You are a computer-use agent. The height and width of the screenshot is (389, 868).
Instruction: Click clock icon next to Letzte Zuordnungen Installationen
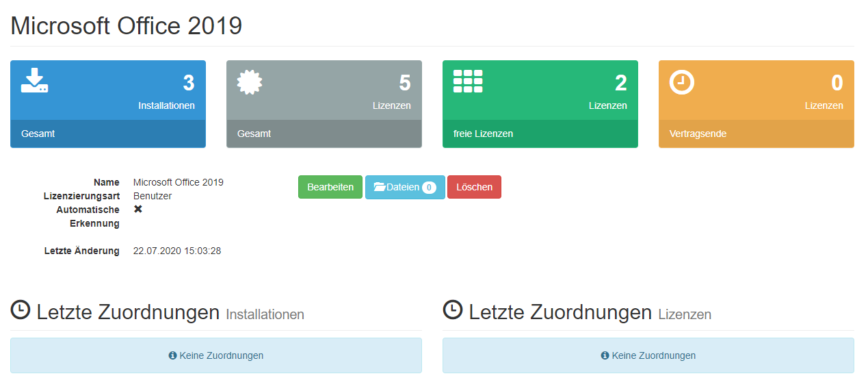coord(21,310)
